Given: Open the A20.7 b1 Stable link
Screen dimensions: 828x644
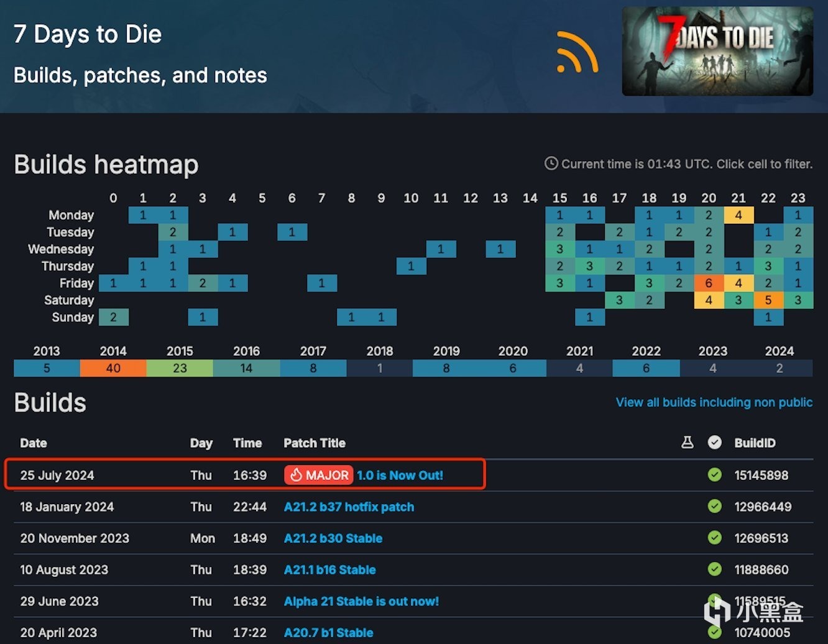Looking at the screenshot, I should (x=329, y=633).
